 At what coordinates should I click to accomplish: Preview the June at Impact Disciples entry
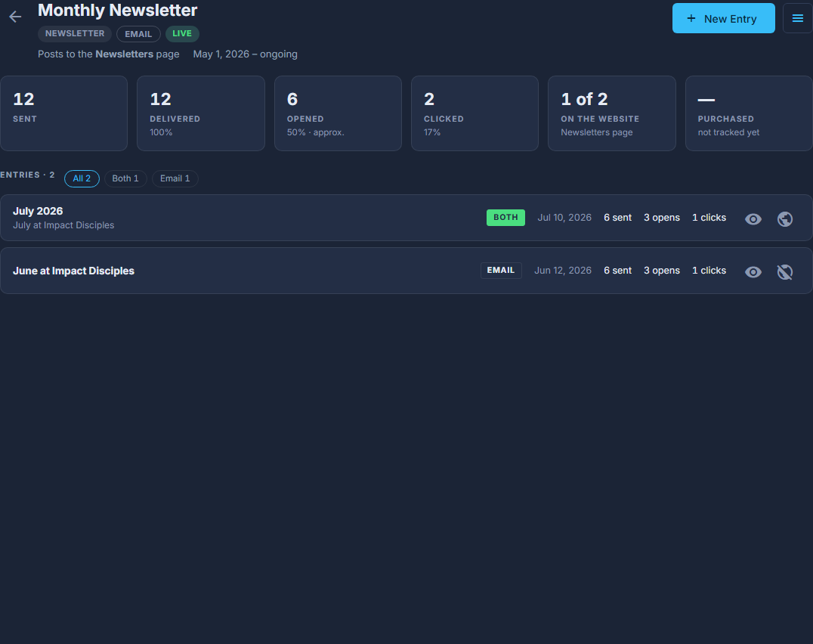(753, 271)
